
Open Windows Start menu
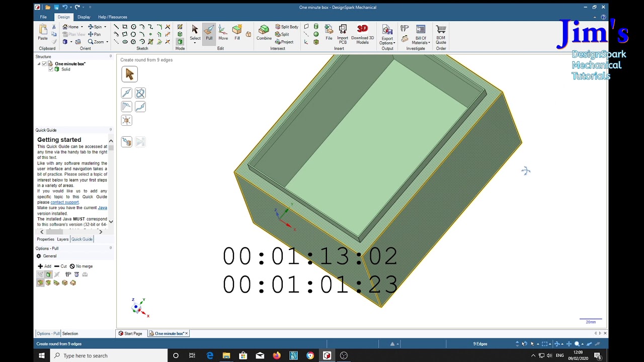pyautogui.click(x=42, y=355)
